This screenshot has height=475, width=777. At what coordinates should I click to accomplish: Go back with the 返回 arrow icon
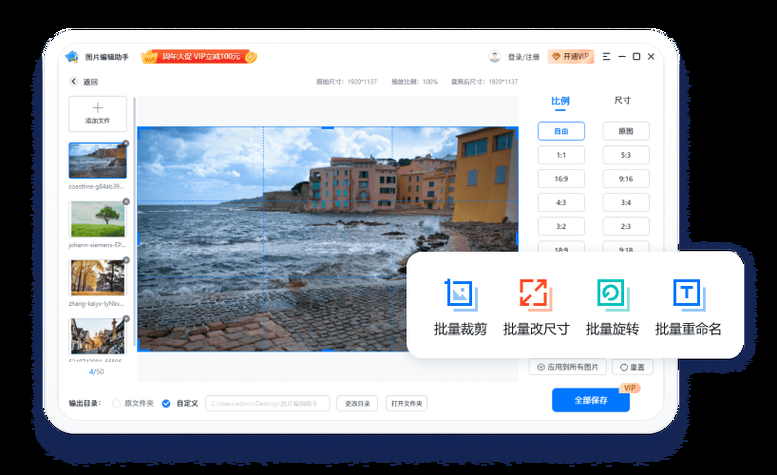[x=73, y=81]
